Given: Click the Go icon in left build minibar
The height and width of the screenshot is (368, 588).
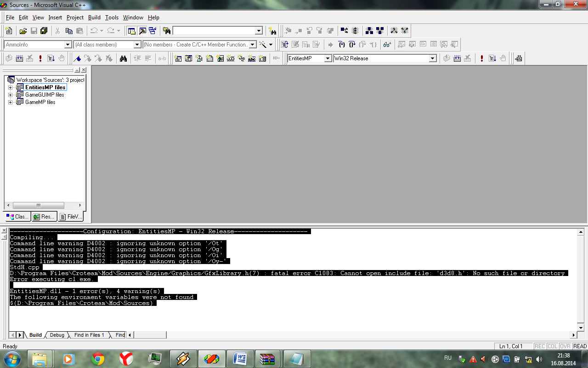Looking at the screenshot, I should click(51, 58).
